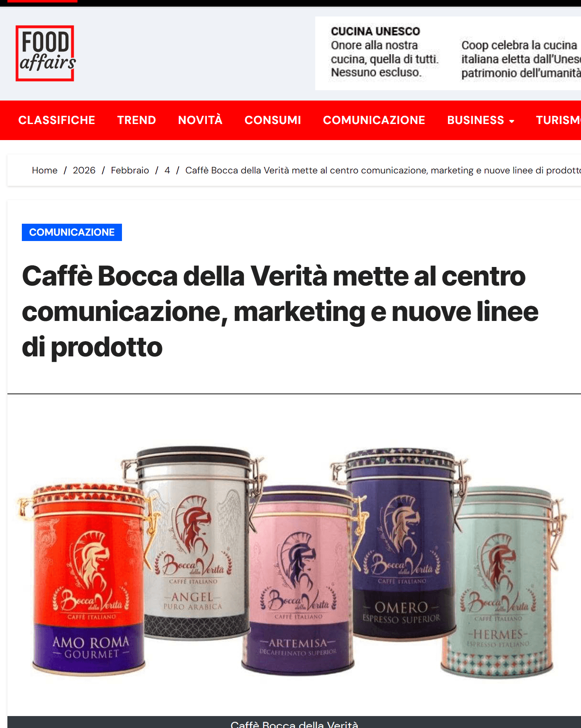This screenshot has height=728, width=581.
Task: Select the CONSUMI nav item
Action: coord(273,120)
